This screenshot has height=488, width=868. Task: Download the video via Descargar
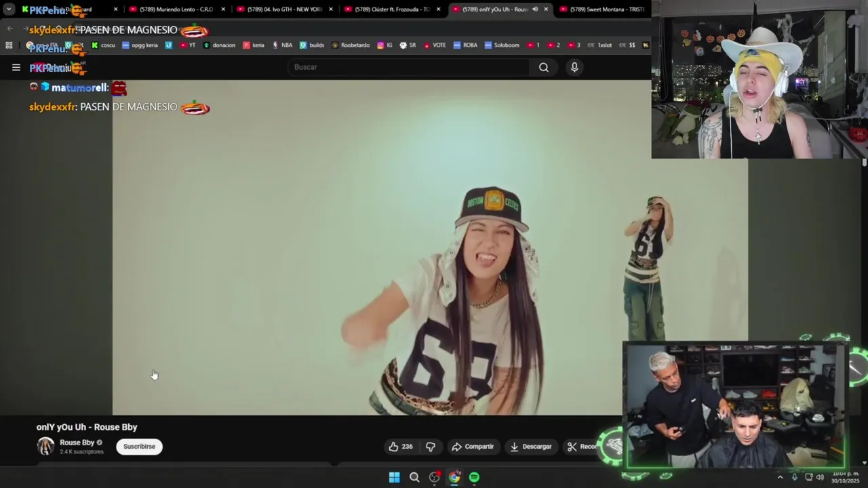[x=531, y=447]
